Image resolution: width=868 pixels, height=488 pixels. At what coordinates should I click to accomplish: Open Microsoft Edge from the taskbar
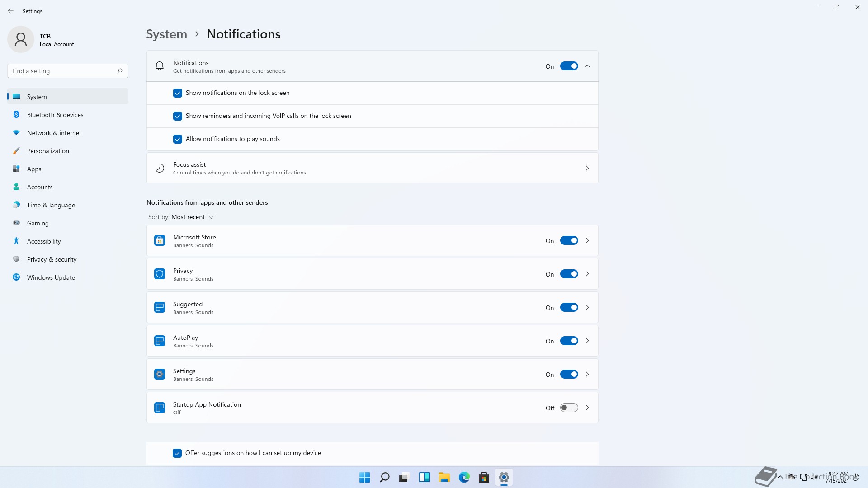pos(464,477)
